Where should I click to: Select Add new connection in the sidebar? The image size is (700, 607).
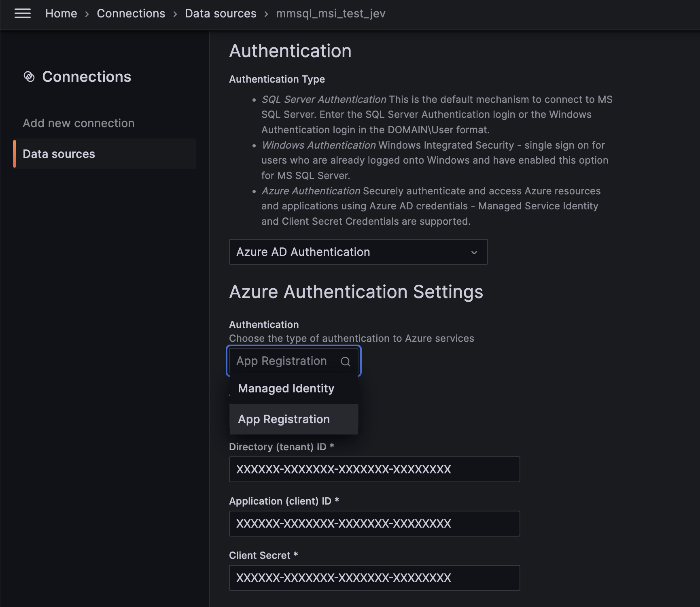[x=78, y=123]
